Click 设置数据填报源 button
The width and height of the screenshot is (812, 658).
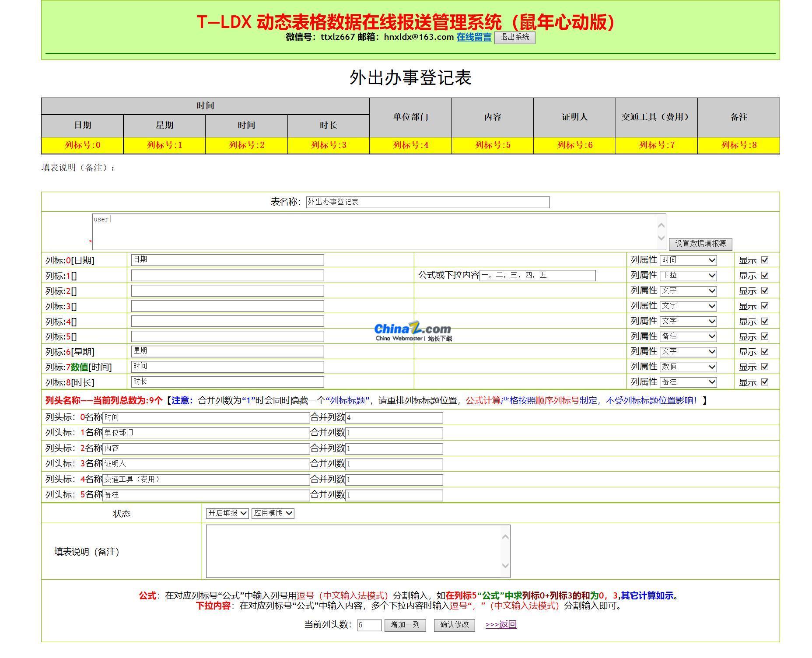point(700,244)
